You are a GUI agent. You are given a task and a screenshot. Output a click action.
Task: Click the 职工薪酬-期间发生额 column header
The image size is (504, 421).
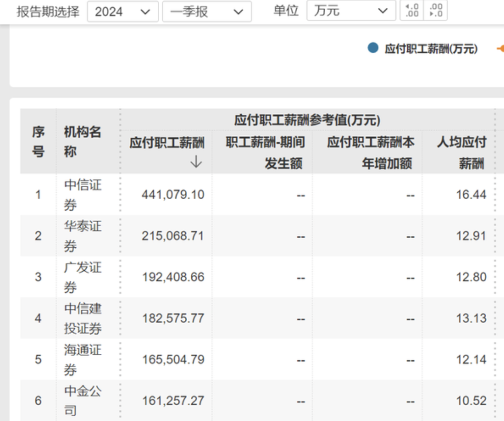click(x=265, y=153)
